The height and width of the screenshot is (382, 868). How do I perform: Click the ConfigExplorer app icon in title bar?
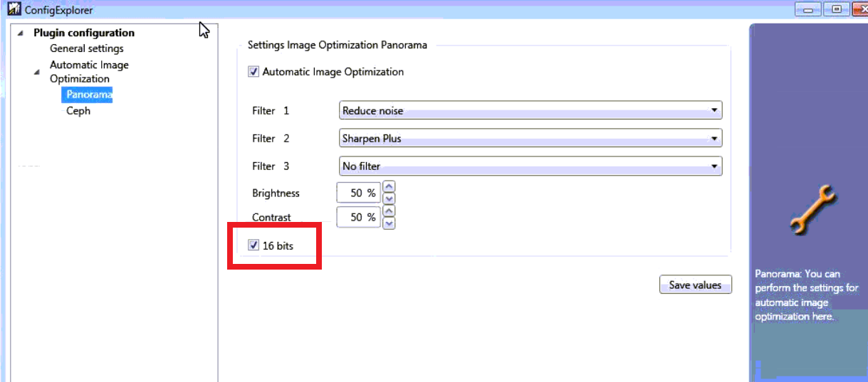(14, 10)
